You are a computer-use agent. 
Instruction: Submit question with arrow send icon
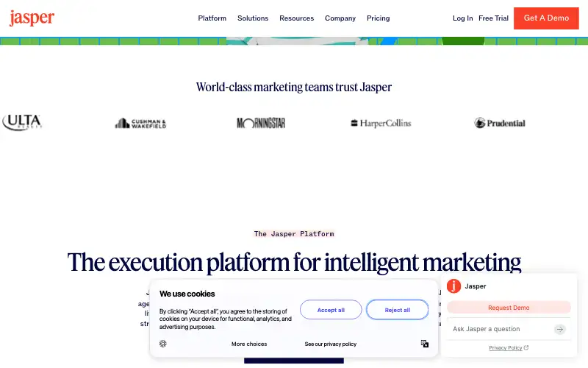(560, 329)
